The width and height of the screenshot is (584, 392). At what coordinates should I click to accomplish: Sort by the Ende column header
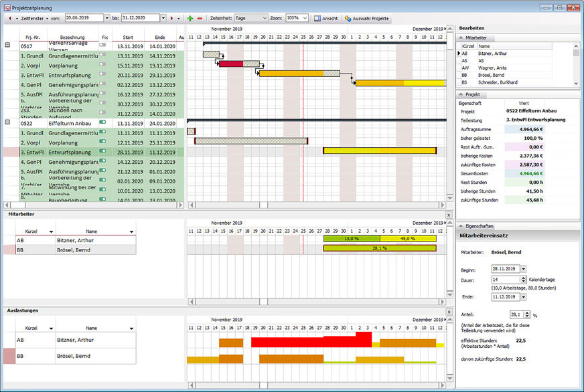(160, 37)
